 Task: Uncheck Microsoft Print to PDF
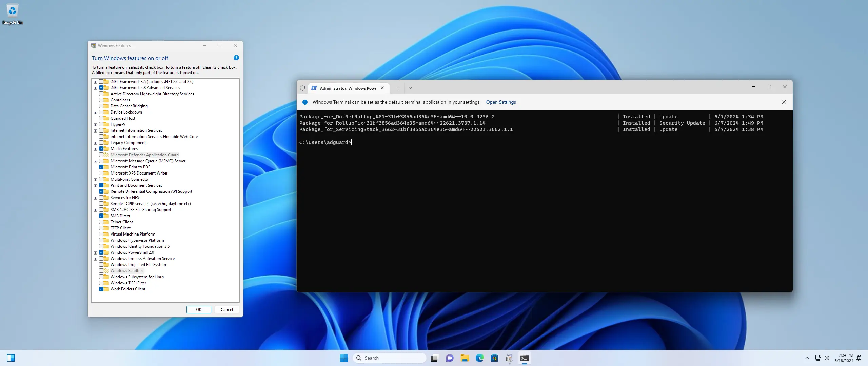pyautogui.click(x=101, y=167)
